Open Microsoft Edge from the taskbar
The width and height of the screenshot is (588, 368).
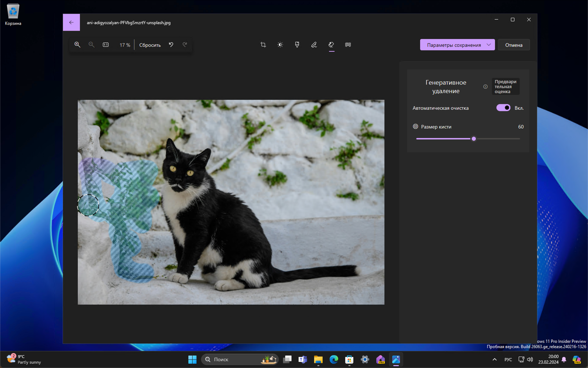point(334,359)
